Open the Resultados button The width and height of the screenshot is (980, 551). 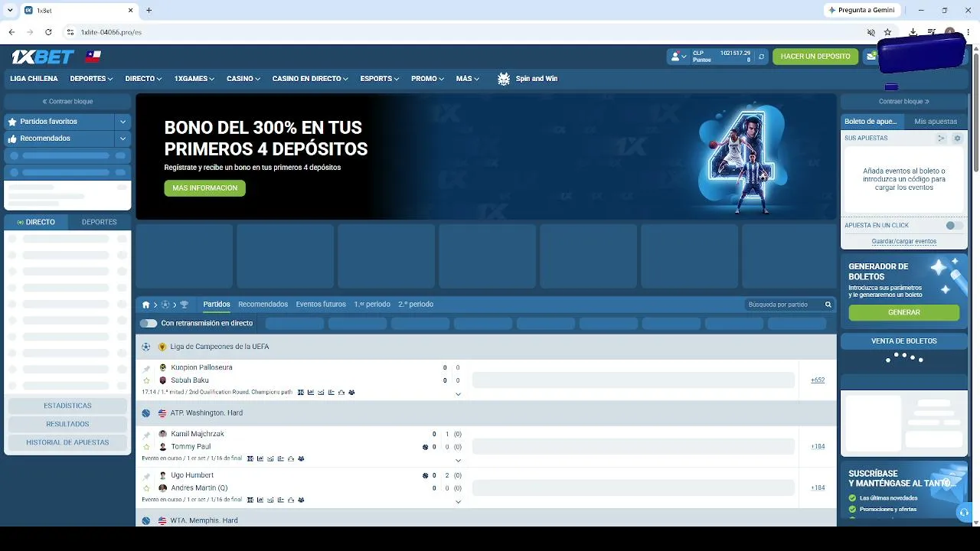coord(67,424)
